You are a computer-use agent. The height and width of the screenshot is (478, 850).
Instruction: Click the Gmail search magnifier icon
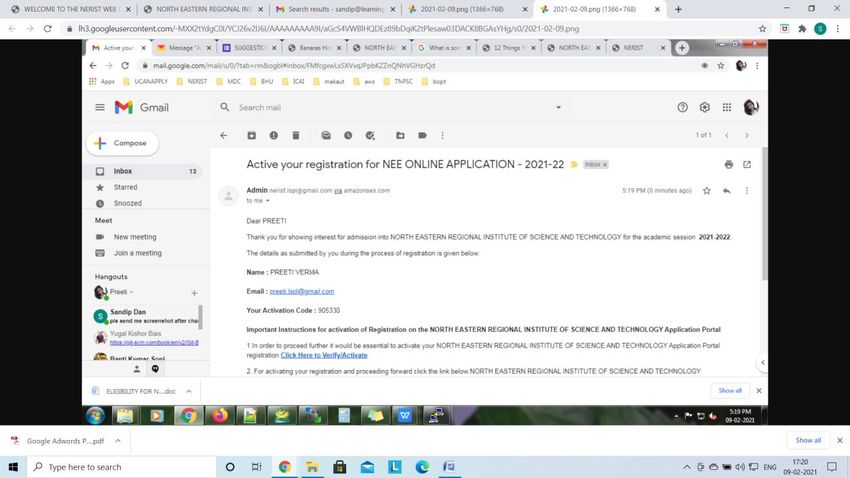[225, 107]
